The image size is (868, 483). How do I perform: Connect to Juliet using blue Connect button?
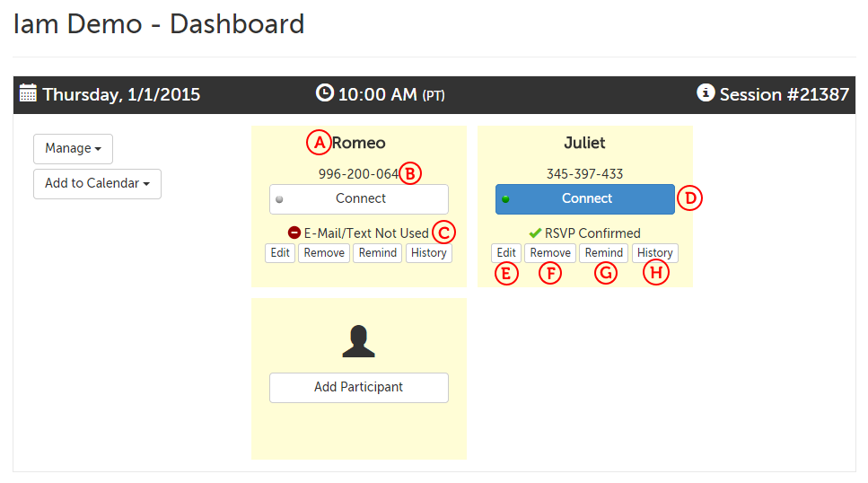pos(585,199)
